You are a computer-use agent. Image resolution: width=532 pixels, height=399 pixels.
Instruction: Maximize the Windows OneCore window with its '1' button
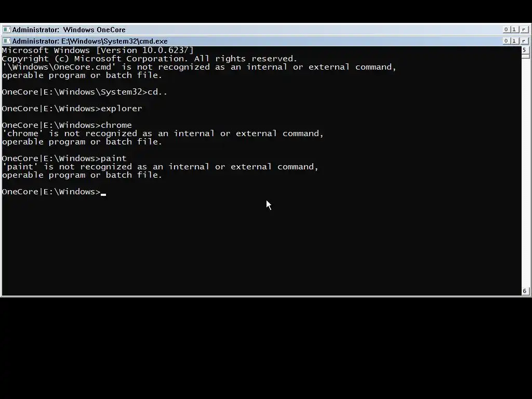[514, 30]
